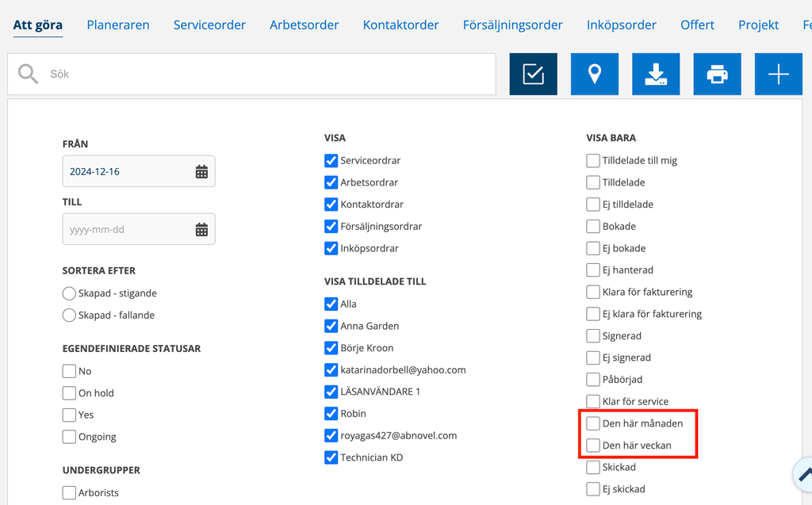Uncheck the Technician KD checkbox
This screenshot has width=812, height=505.
click(x=331, y=458)
